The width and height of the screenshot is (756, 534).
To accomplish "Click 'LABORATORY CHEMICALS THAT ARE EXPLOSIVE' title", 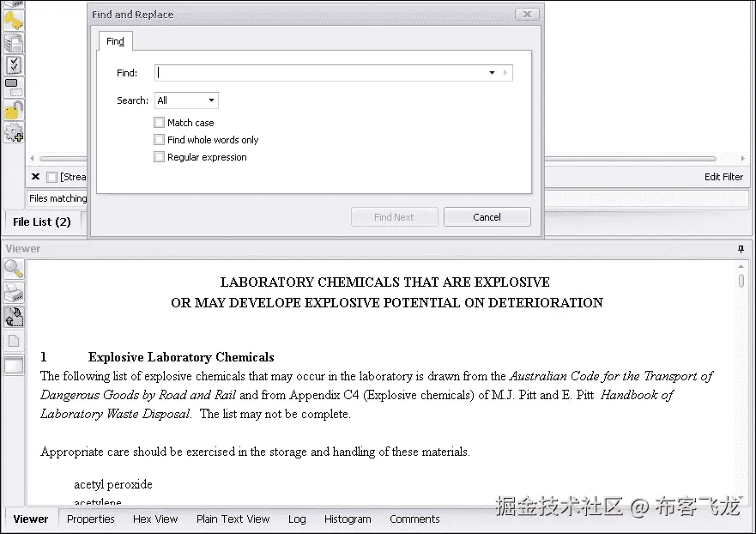I will tap(385, 282).
